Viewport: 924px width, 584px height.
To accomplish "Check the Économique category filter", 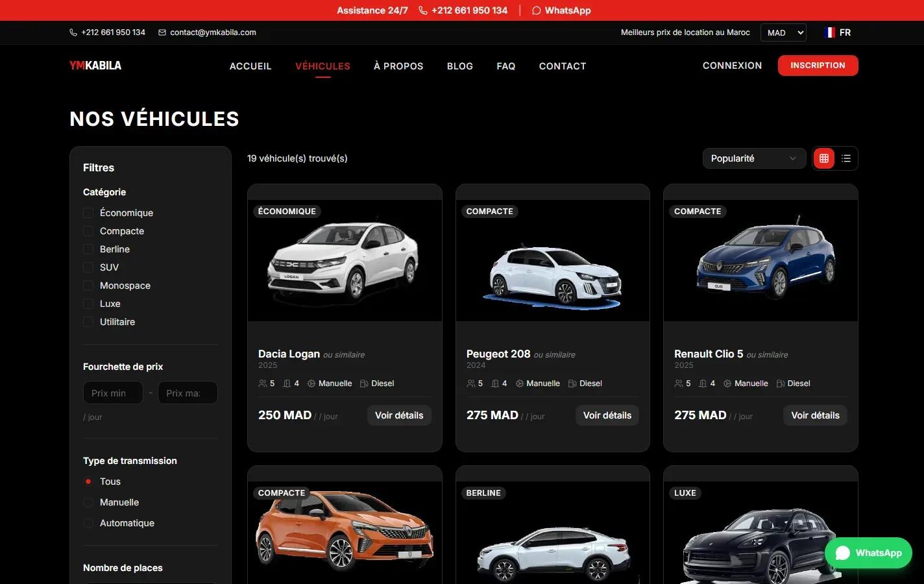I will 88,213.
